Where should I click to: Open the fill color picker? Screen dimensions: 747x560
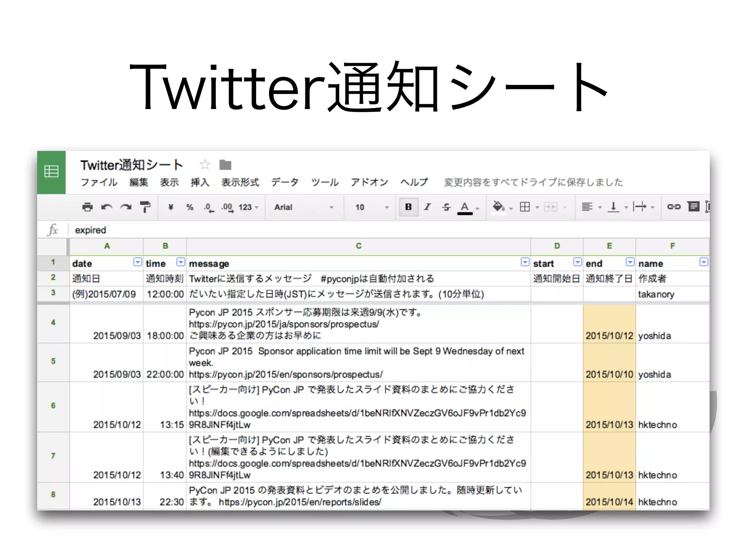(x=502, y=207)
